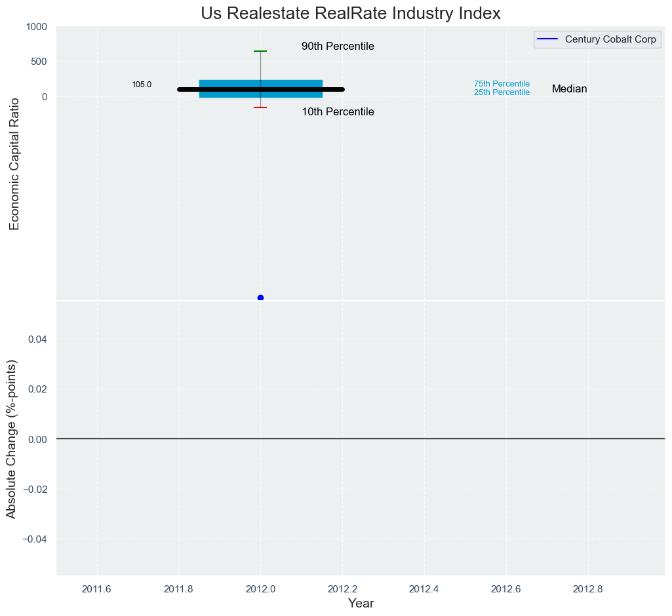
Task: Click the 10th Percentile annotation text
Action: tap(338, 112)
